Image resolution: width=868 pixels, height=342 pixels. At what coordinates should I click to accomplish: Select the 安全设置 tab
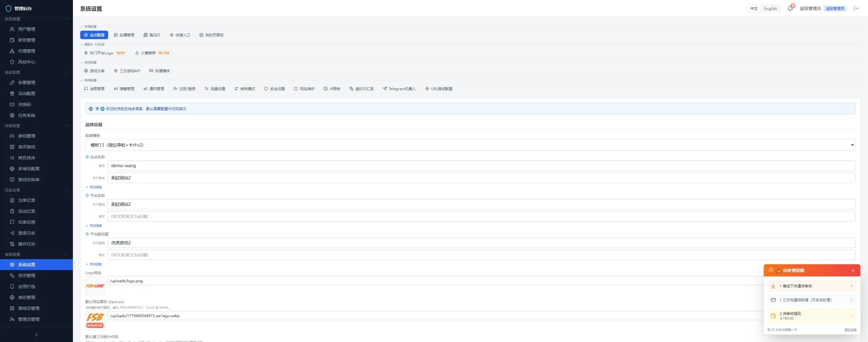[275, 89]
